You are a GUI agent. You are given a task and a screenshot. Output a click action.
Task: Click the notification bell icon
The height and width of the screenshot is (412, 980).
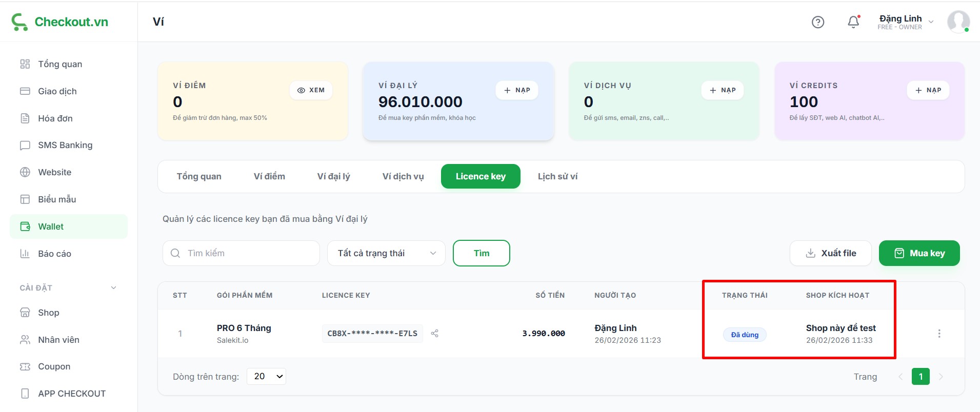853,22
